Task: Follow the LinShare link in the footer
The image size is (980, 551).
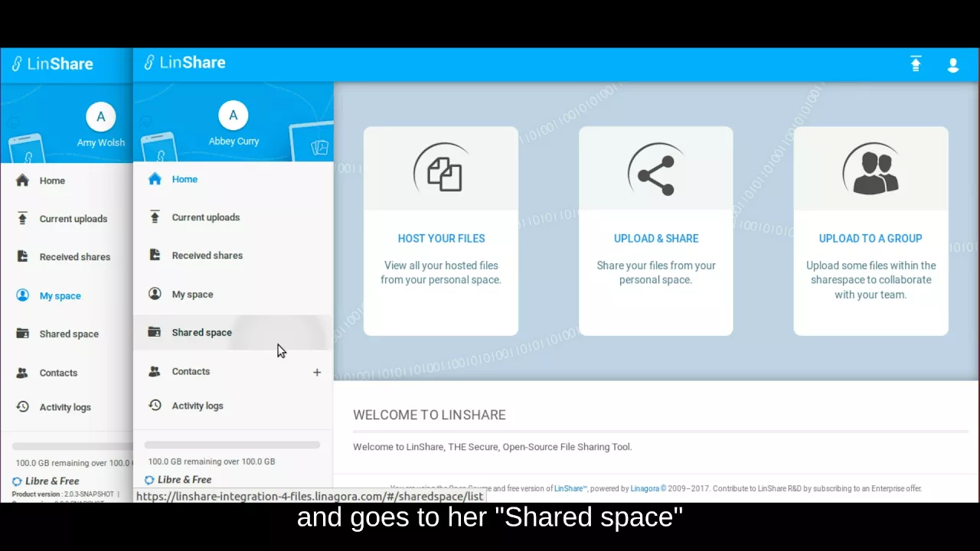Action: coord(570,488)
